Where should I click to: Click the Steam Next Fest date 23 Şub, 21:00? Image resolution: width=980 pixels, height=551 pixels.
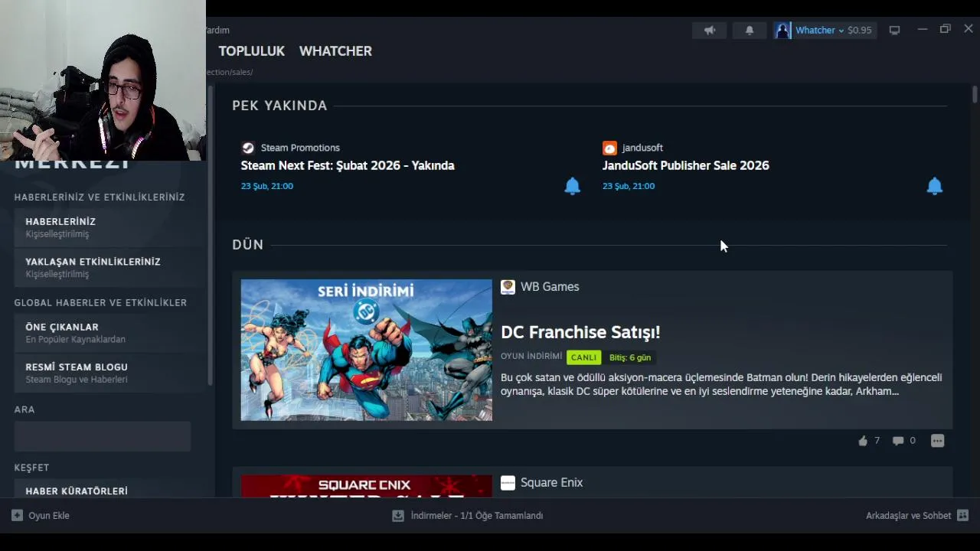(267, 186)
